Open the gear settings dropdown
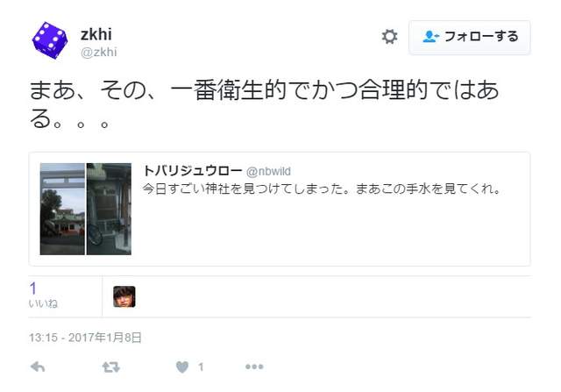The image size is (561, 392). pyautogui.click(x=389, y=37)
